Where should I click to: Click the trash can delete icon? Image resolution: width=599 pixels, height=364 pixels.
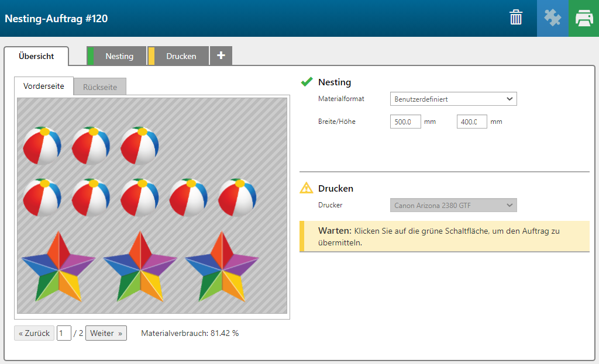pyautogui.click(x=515, y=18)
